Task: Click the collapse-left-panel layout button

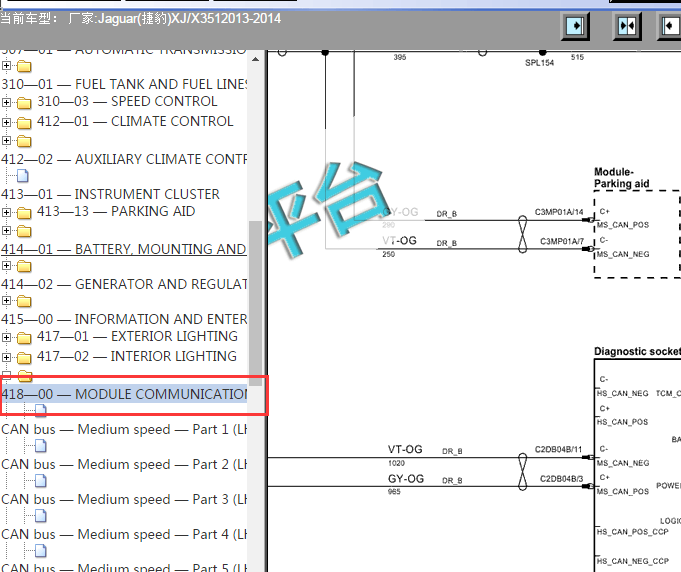Action: [670, 26]
